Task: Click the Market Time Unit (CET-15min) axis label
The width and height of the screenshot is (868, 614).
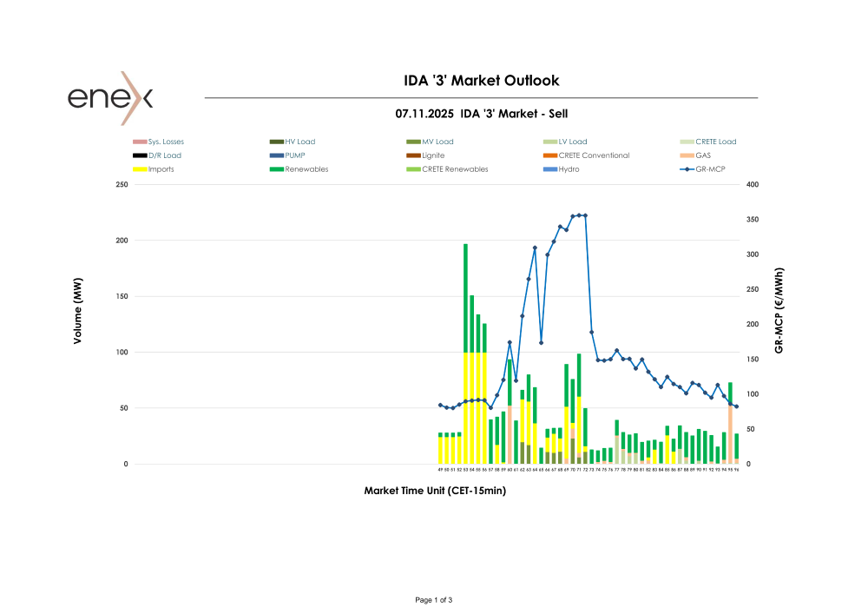Action: click(x=435, y=491)
